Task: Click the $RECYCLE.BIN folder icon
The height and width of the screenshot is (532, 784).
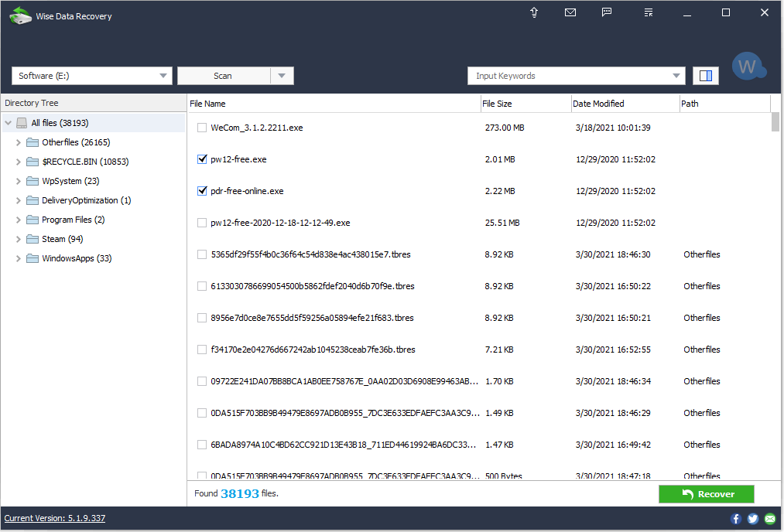Action: point(33,162)
